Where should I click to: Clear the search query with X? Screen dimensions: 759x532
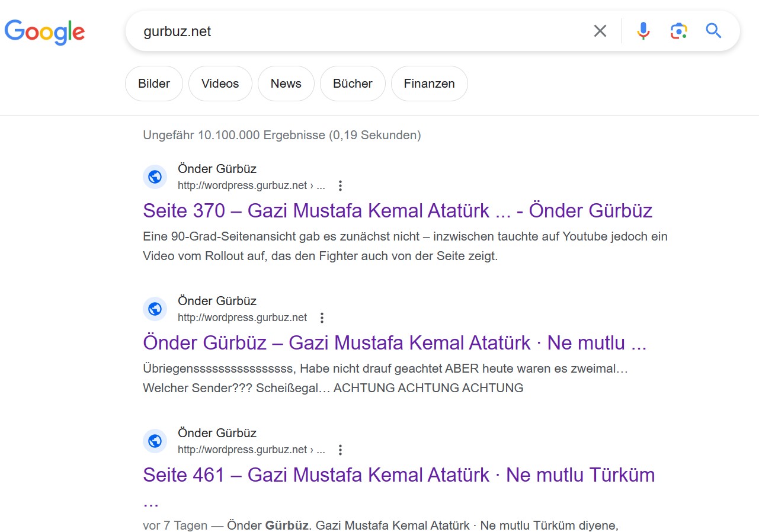(x=600, y=31)
